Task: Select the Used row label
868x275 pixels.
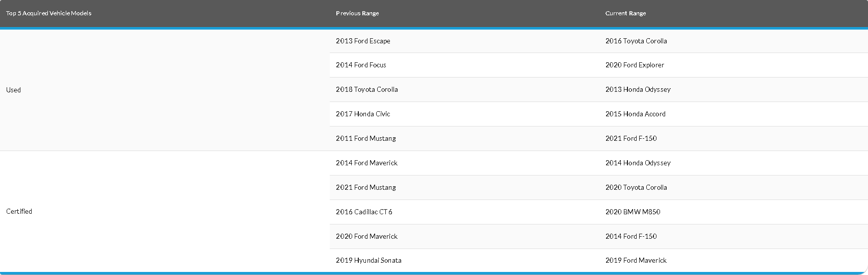Action: pos(14,90)
